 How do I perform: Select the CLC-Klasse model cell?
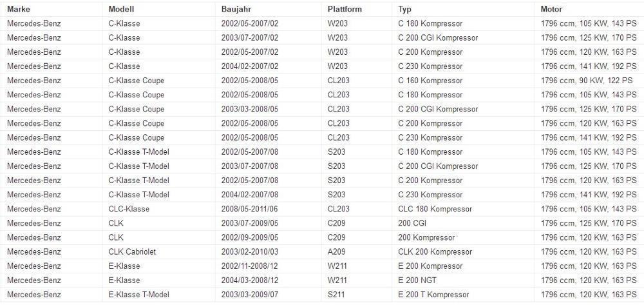(129, 209)
